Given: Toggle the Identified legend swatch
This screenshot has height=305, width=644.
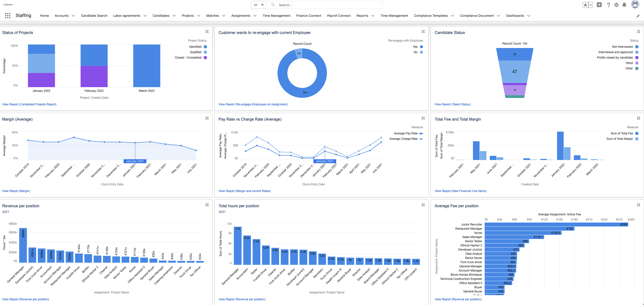Looking at the screenshot, I should (x=205, y=47).
